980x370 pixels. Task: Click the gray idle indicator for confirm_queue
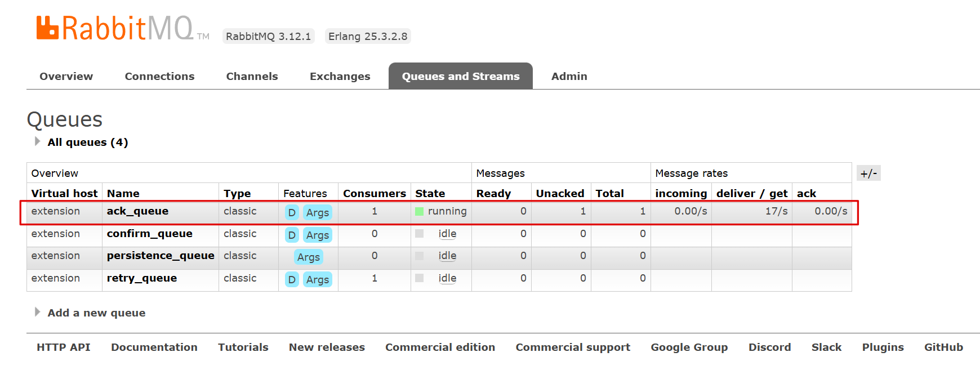(419, 233)
